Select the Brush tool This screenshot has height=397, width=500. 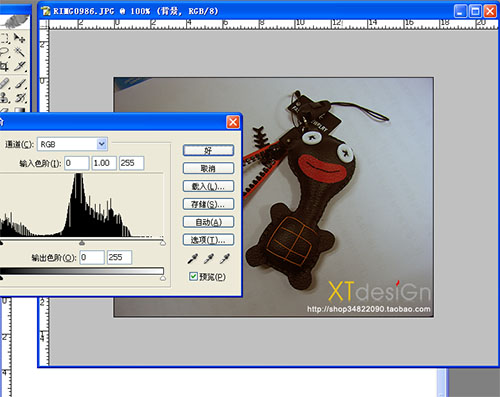point(20,83)
